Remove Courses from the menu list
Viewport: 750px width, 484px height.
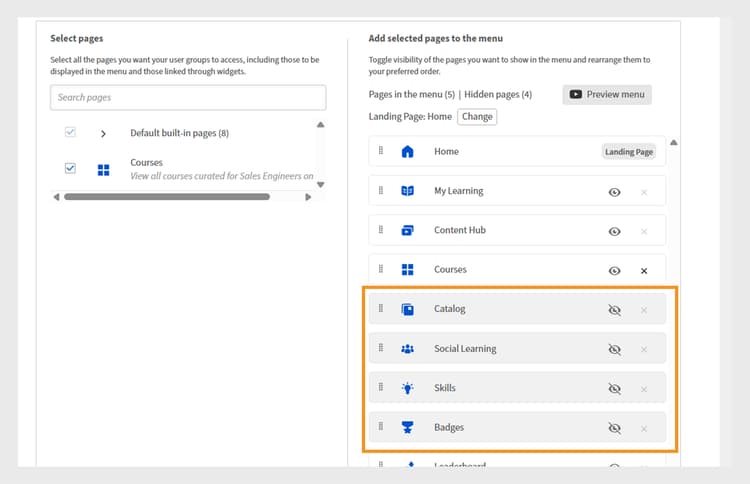(x=644, y=270)
